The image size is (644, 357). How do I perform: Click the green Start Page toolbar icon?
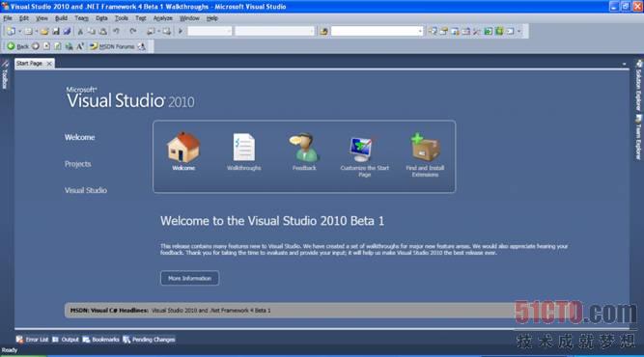coord(488,31)
